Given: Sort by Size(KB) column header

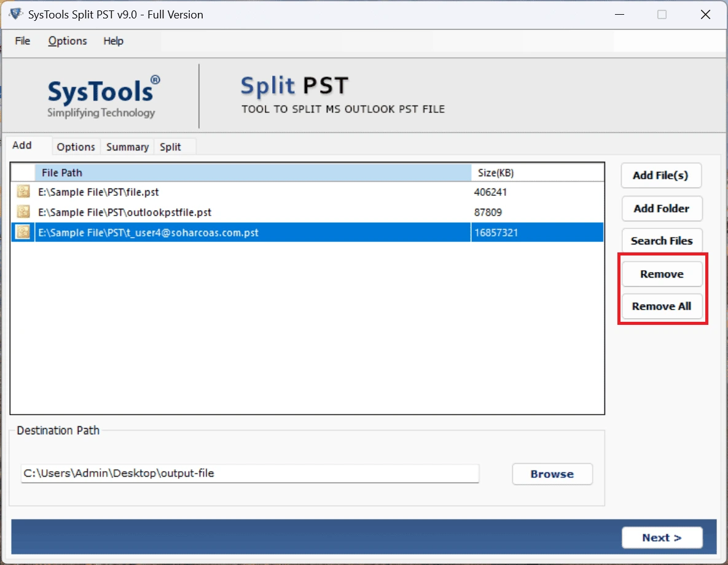Looking at the screenshot, I should (x=537, y=173).
